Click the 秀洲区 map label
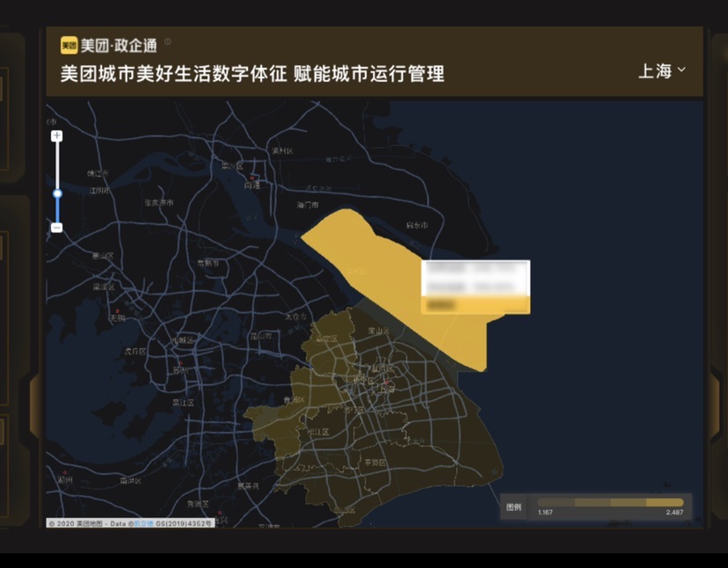Viewport: 728px width, 568px height. click(x=198, y=504)
